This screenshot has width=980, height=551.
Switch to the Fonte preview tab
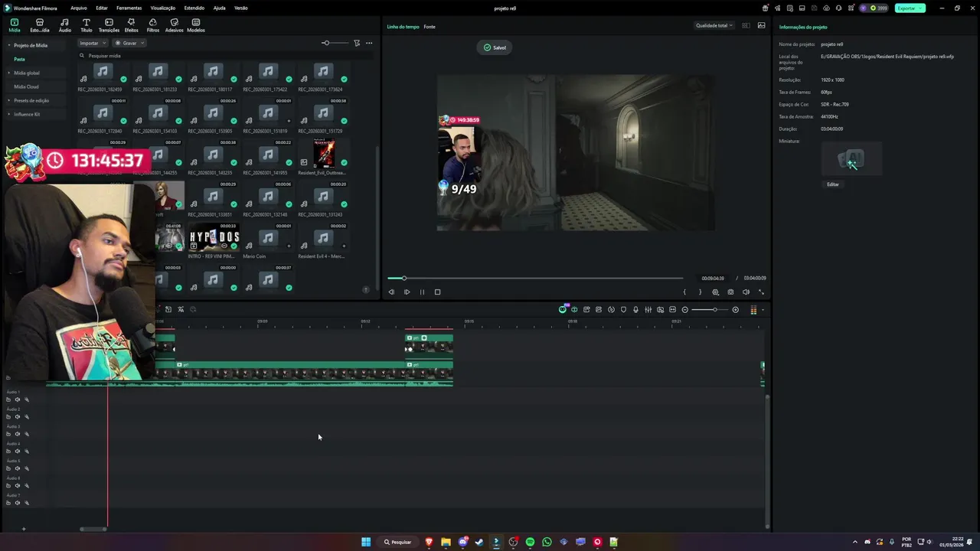pos(430,27)
